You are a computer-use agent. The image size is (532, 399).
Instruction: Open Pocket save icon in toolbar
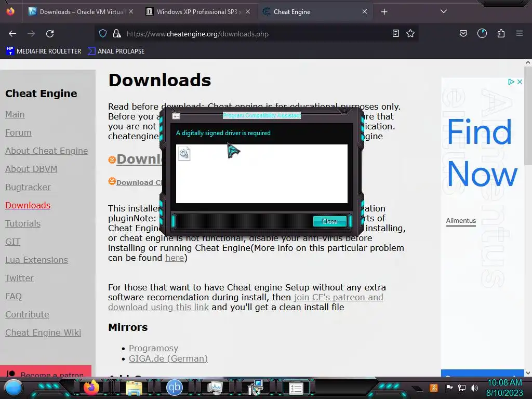click(463, 33)
